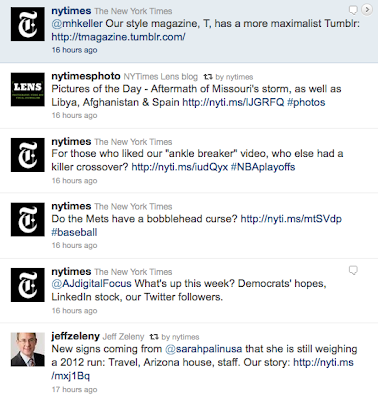Image resolution: width=378 pixels, height=400 pixels.
Task: Select the #baseball hashtag
Action: click(x=74, y=232)
